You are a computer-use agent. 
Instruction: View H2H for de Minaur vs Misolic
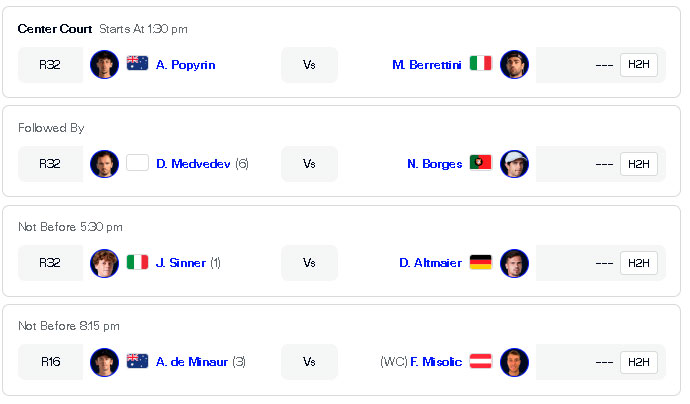click(638, 362)
